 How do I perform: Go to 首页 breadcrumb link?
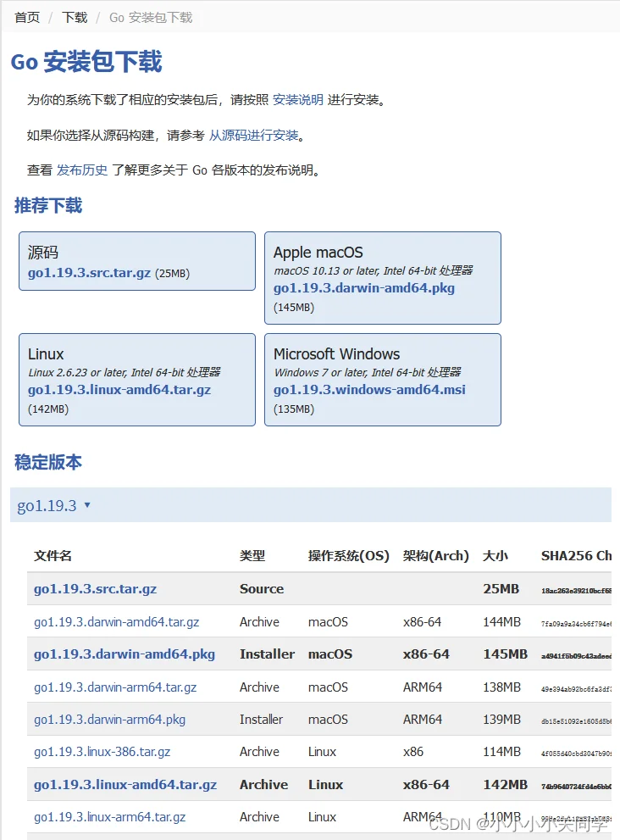pyautogui.click(x=27, y=18)
